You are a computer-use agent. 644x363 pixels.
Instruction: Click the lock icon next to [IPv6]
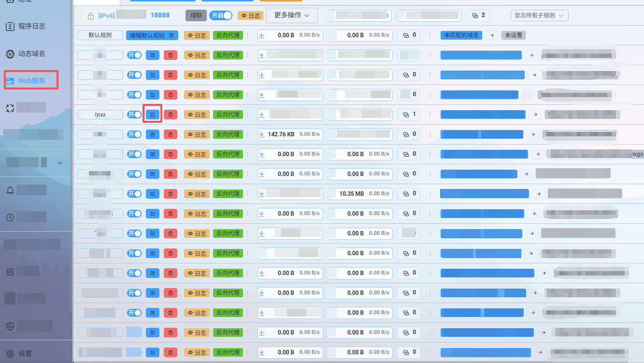90,15
